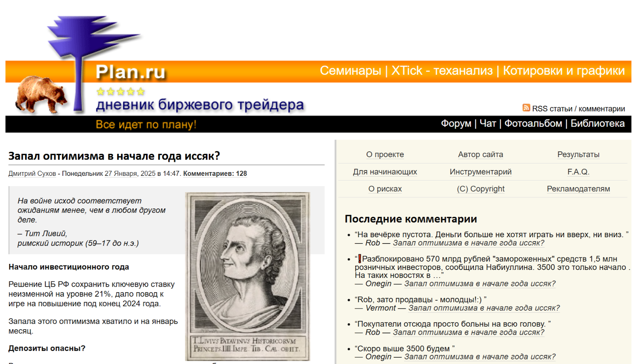Image resolution: width=638 pixels, height=364 pixels.
Task: Click the Plan.ru site title
Action: pyautogui.click(x=130, y=72)
